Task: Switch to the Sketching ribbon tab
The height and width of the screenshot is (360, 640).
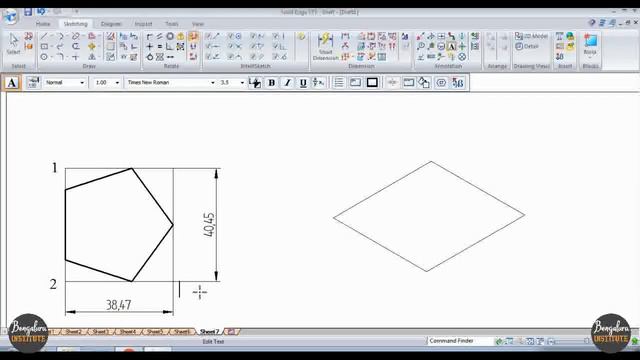Action: [76, 24]
